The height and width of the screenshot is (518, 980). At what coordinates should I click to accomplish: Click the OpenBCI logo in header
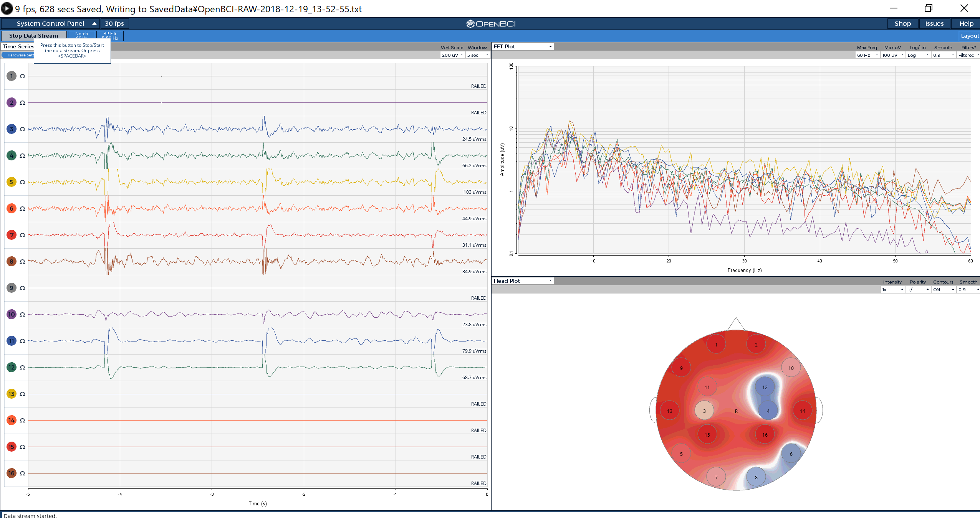[490, 24]
